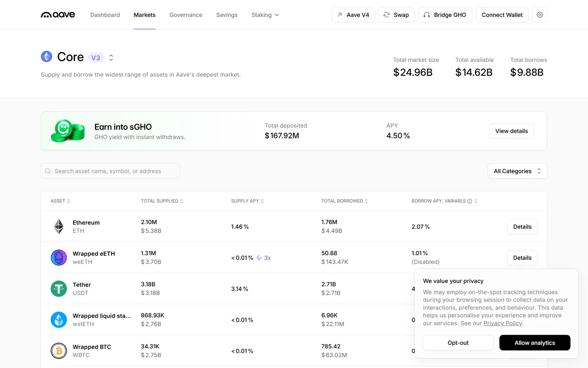The image size is (588, 368).
Task: Open Bridge GHO
Action: pos(445,15)
